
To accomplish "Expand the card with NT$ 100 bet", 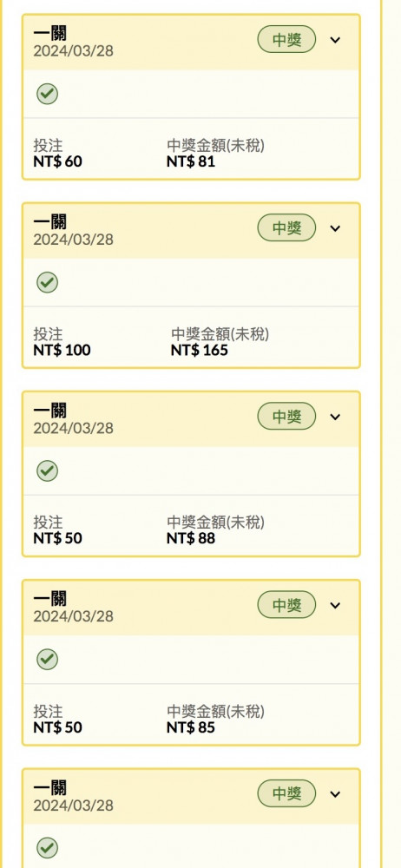I will pyautogui.click(x=335, y=228).
